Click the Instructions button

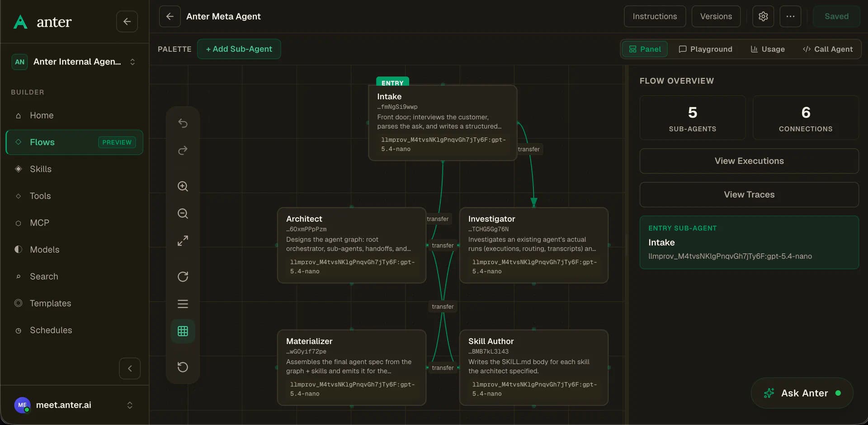click(x=655, y=16)
